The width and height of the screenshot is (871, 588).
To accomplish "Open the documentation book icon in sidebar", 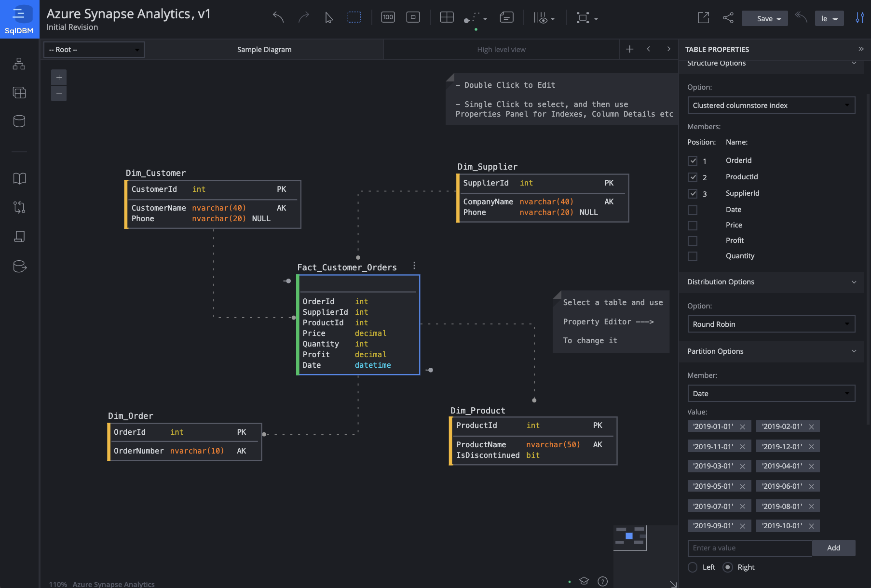I will pos(19,178).
